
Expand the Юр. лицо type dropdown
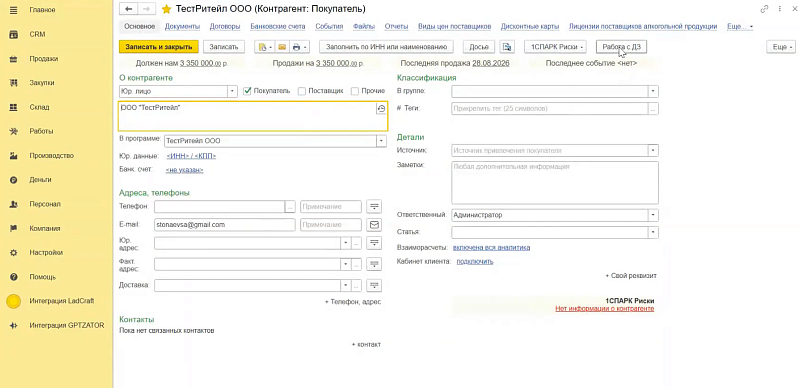click(232, 91)
